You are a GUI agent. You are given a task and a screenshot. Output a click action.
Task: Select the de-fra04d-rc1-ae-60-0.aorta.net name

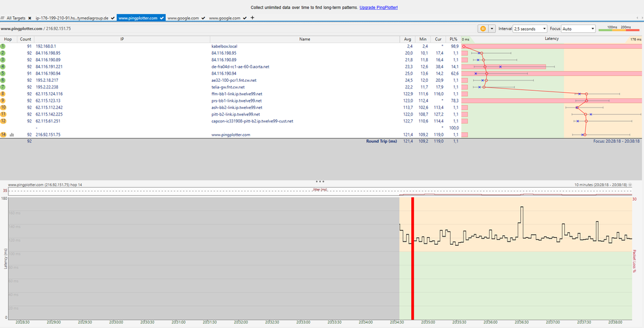[240, 66]
